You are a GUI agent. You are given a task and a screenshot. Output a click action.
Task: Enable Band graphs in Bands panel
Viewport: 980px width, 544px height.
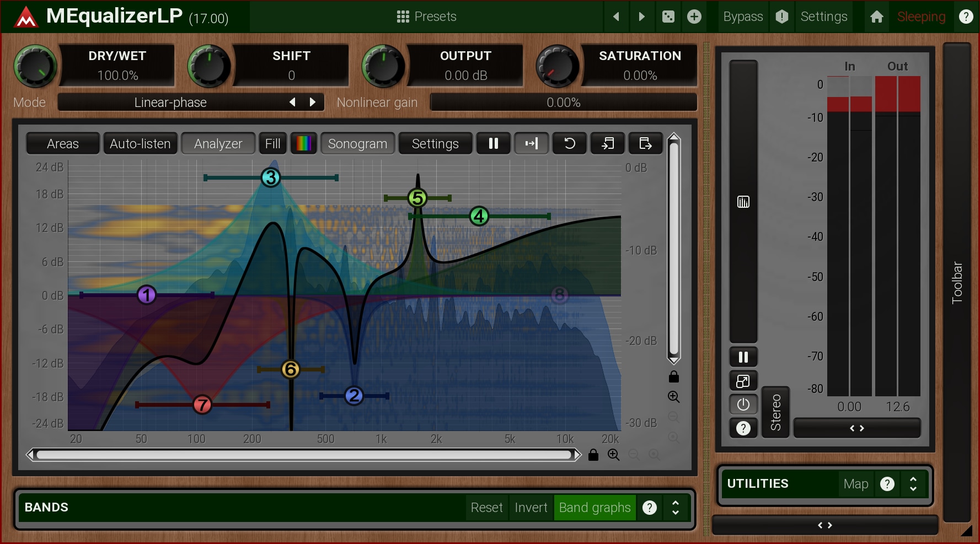point(595,508)
